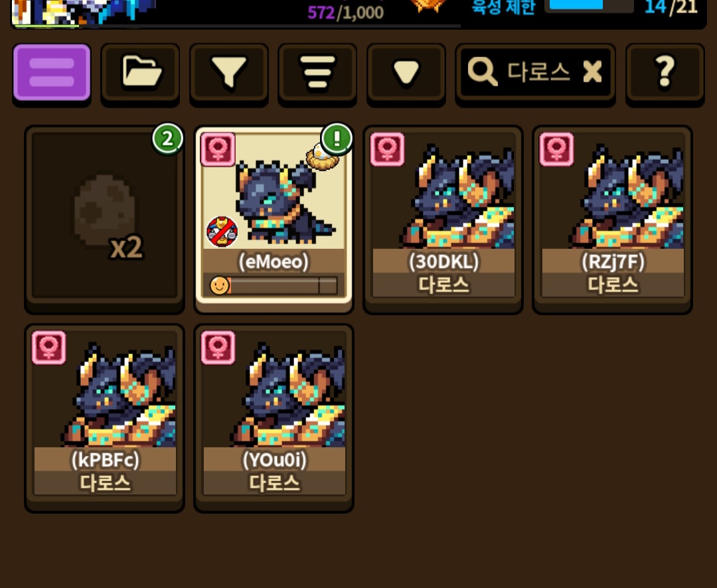Click the magnifier search icon

pyautogui.click(x=482, y=72)
